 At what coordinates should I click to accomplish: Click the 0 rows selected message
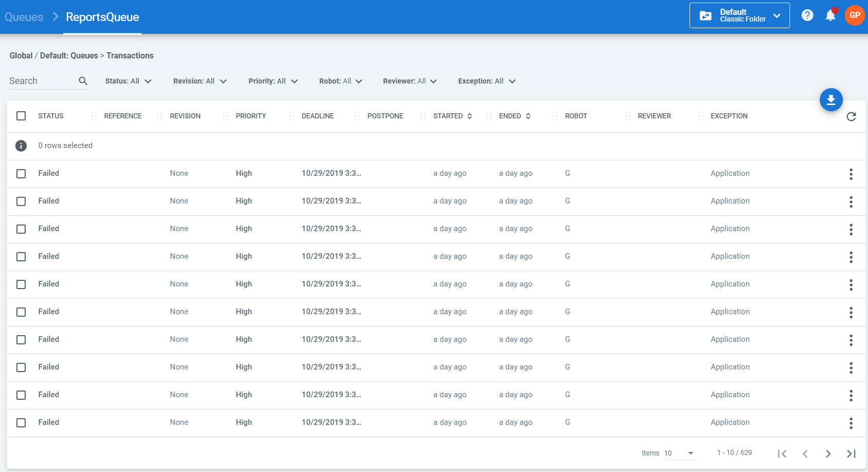65,146
